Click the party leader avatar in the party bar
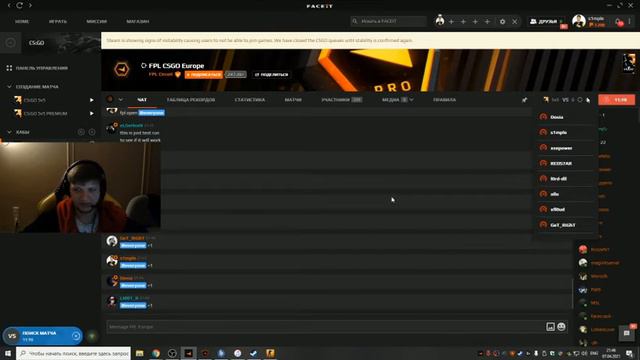 pos(440,20)
